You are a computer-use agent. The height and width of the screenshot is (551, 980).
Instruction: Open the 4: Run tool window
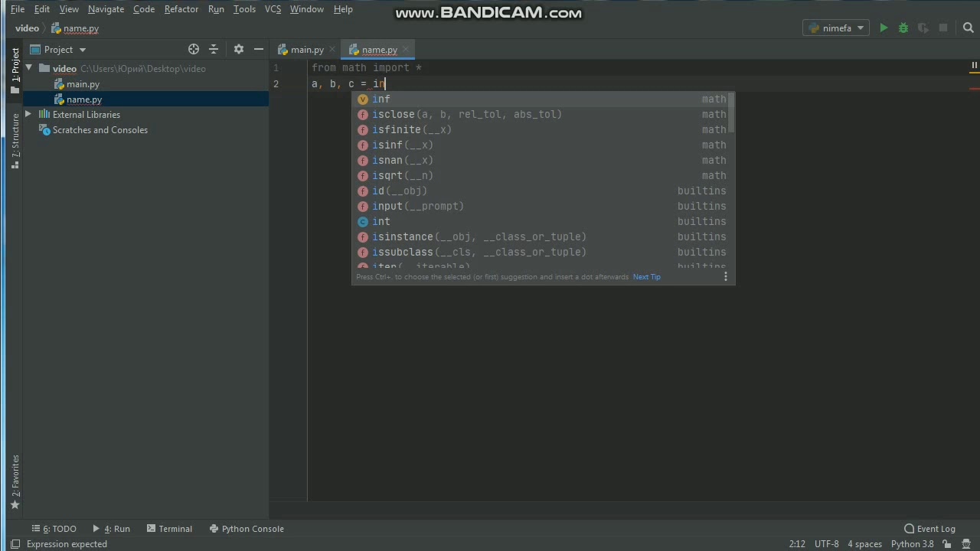click(112, 529)
